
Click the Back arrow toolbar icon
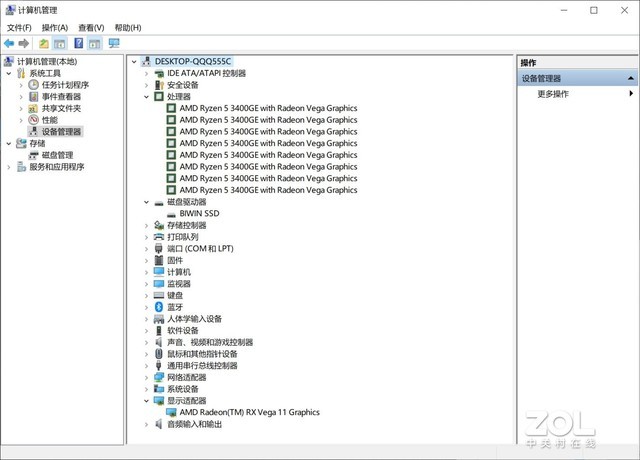(9, 43)
